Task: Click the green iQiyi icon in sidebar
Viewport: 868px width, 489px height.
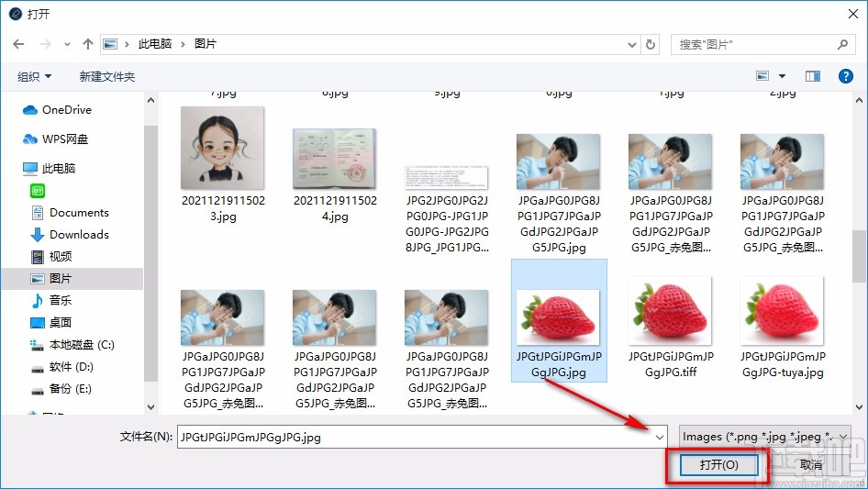Action: 38,191
